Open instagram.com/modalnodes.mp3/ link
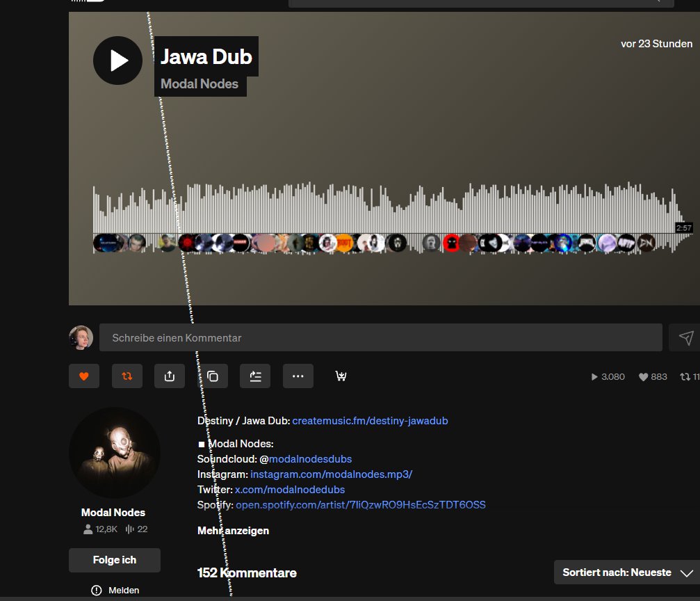The height and width of the screenshot is (601, 700). click(332, 474)
